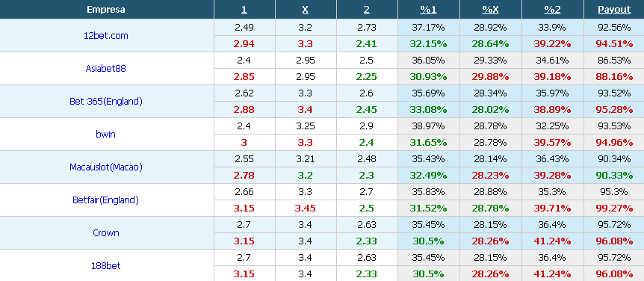Viewport: 644px width, 281px height.
Task: Select Macauslot's green 90.33% payout value
Action: tap(614, 176)
